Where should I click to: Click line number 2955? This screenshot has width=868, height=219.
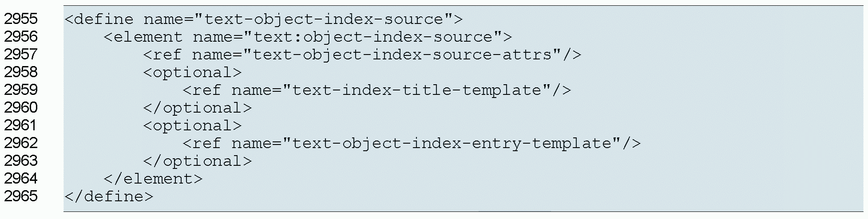(x=21, y=19)
